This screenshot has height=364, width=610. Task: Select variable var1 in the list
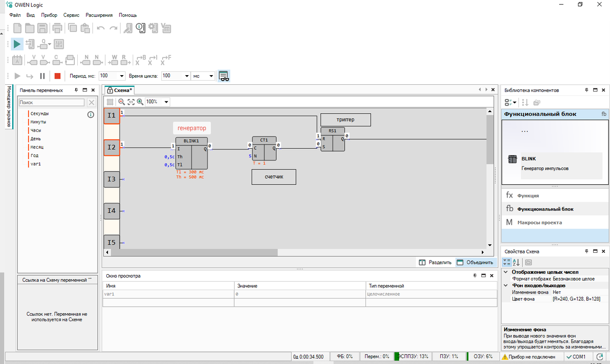(35, 164)
